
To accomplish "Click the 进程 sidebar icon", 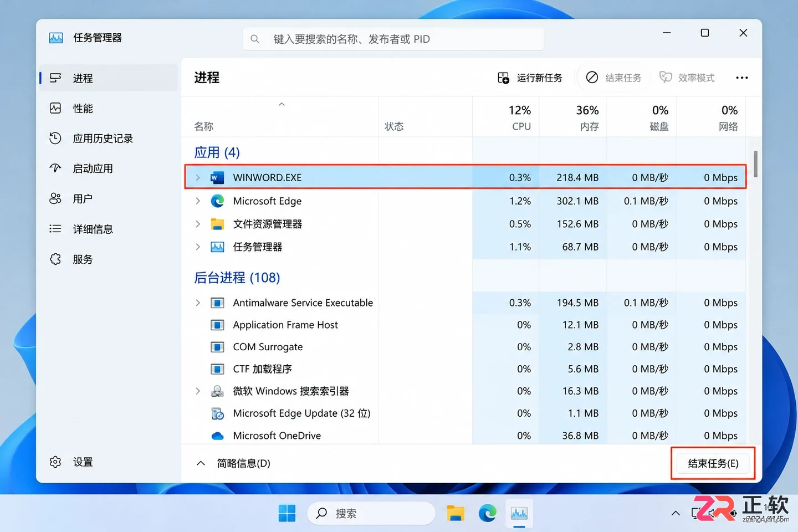I will coord(55,78).
